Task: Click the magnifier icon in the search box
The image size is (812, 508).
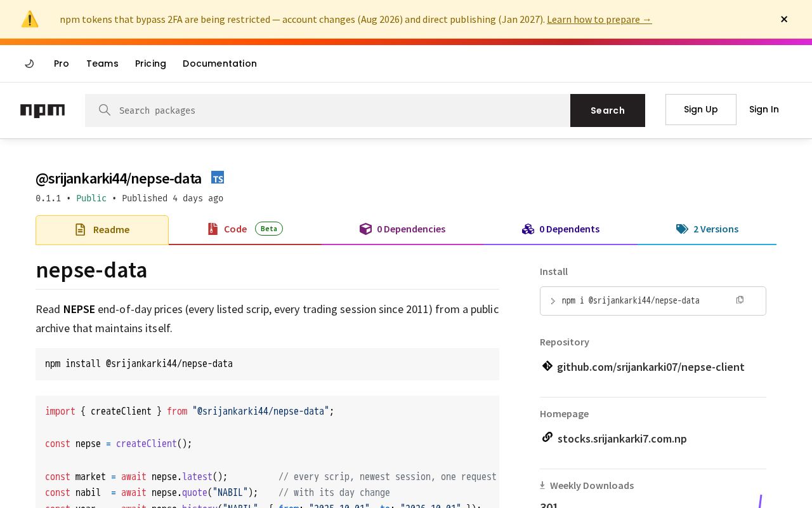Action: [x=105, y=110]
